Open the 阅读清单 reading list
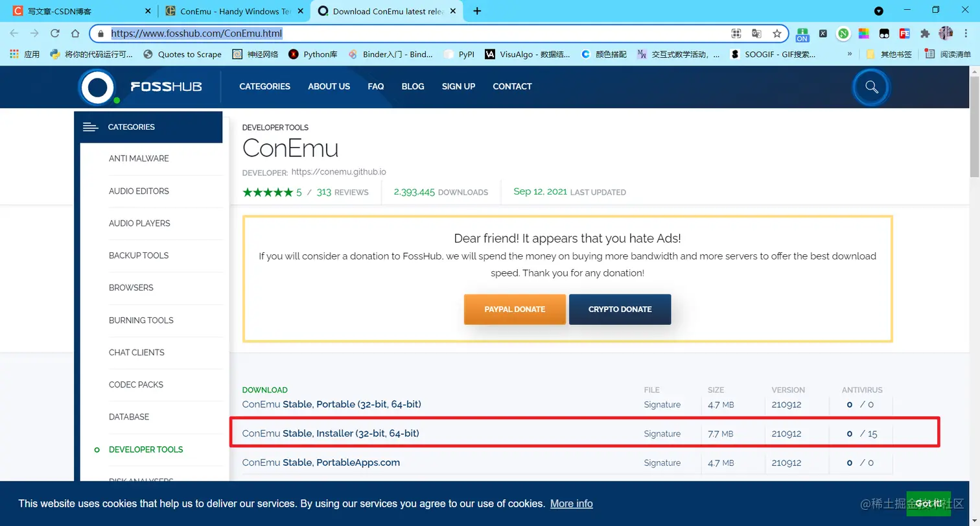 pos(948,54)
